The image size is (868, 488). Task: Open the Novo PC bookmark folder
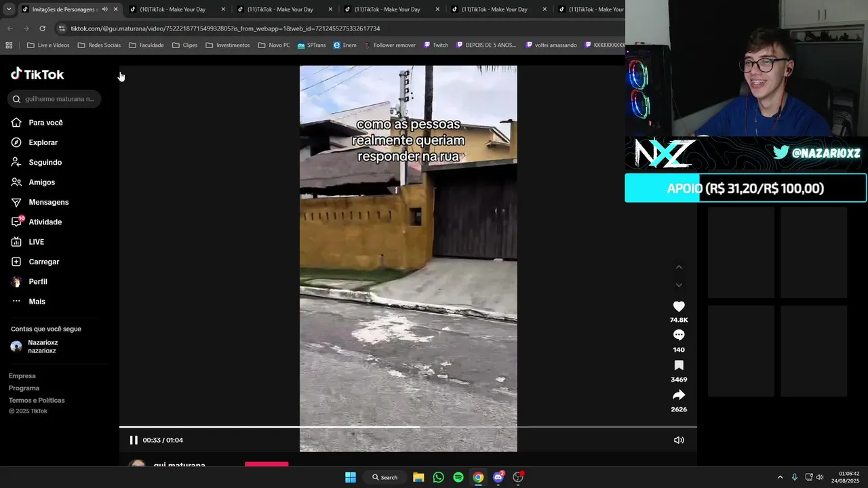tap(274, 45)
